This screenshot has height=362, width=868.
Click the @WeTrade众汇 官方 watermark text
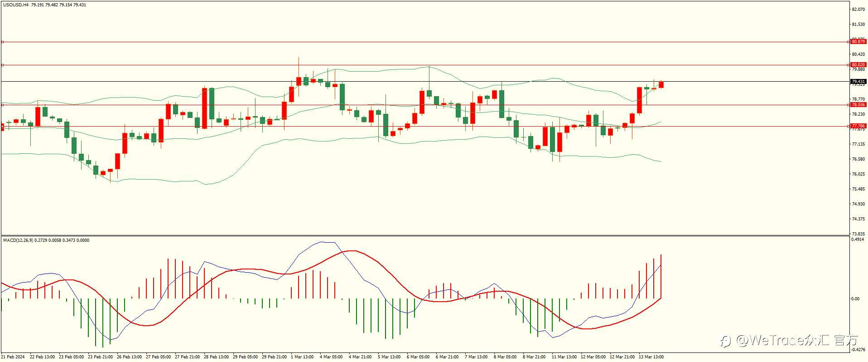[x=797, y=341]
